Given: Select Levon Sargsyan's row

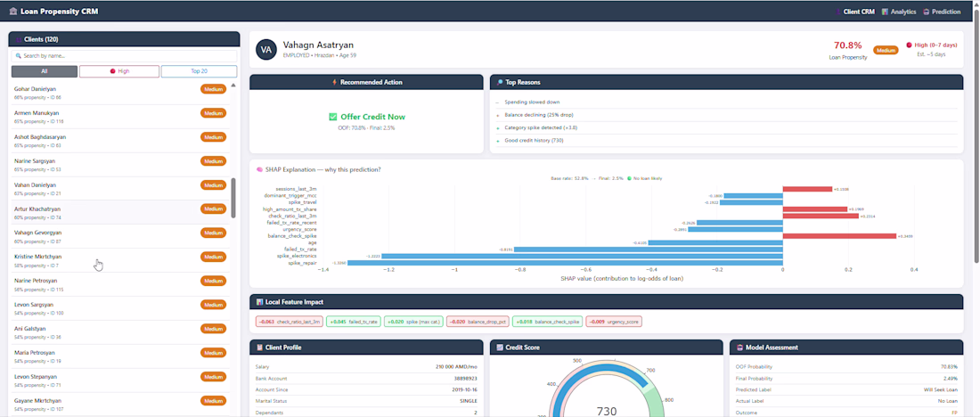Looking at the screenshot, I should click(120, 308).
